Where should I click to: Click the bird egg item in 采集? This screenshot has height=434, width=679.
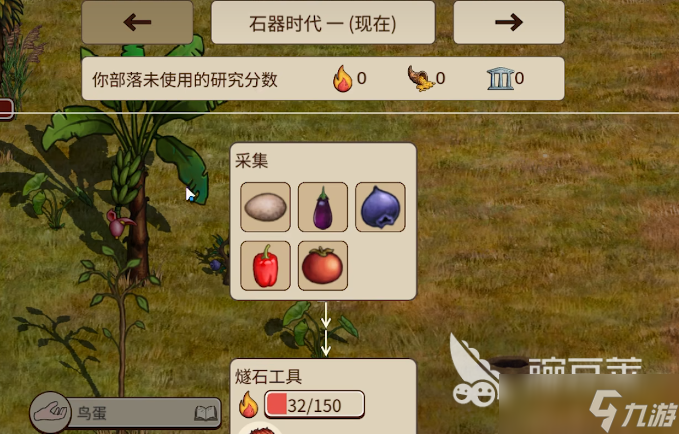point(265,207)
